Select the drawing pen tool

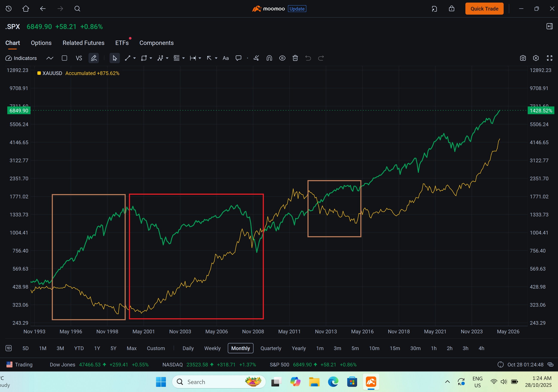pos(93,58)
